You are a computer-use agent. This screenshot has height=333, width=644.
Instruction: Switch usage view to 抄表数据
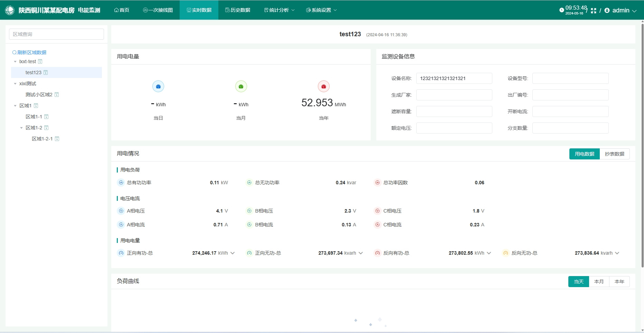(614, 154)
